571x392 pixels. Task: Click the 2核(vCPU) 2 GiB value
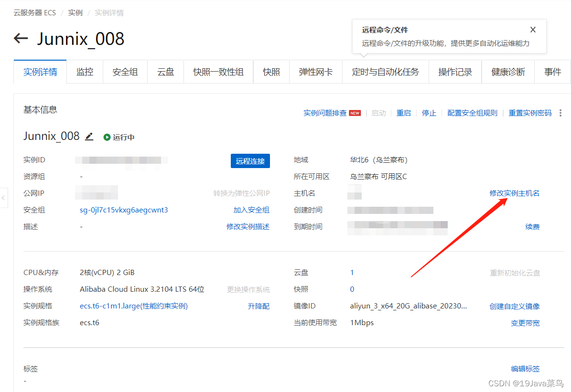point(107,273)
